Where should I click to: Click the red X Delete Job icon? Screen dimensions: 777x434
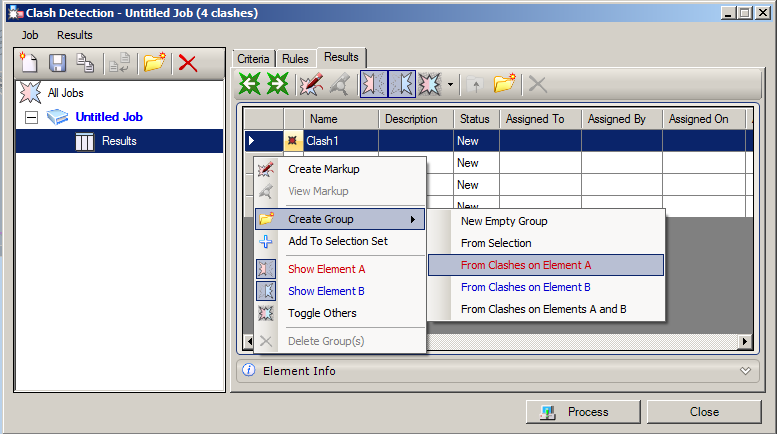tap(188, 63)
